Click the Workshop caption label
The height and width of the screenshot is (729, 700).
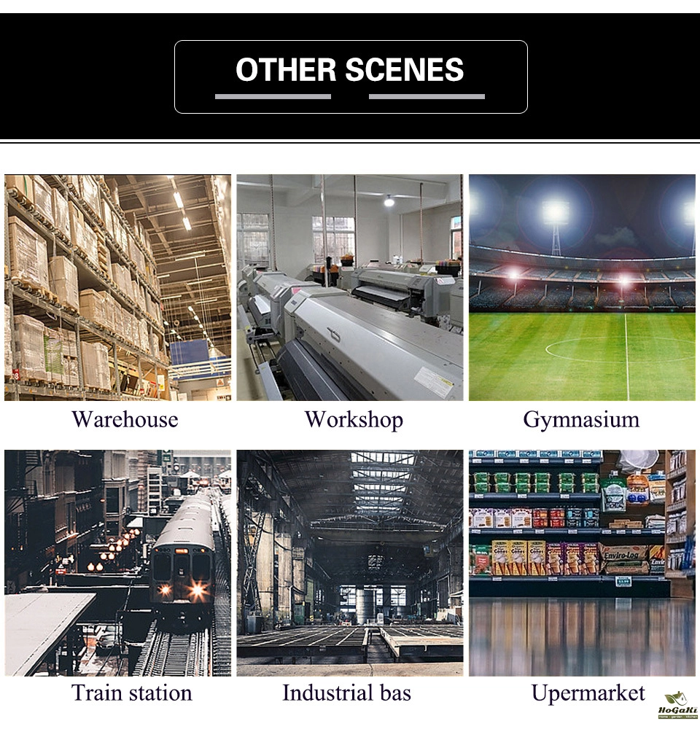(x=354, y=420)
